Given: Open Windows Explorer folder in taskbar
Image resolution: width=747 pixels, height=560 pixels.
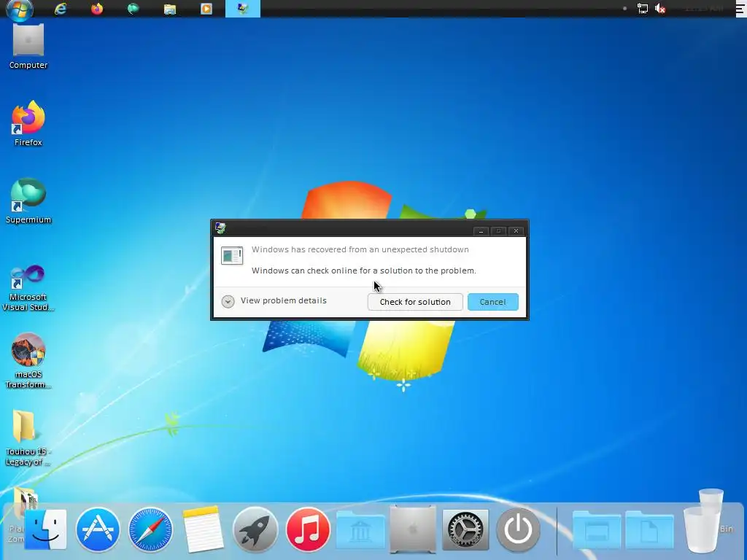Looking at the screenshot, I should (169, 9).
